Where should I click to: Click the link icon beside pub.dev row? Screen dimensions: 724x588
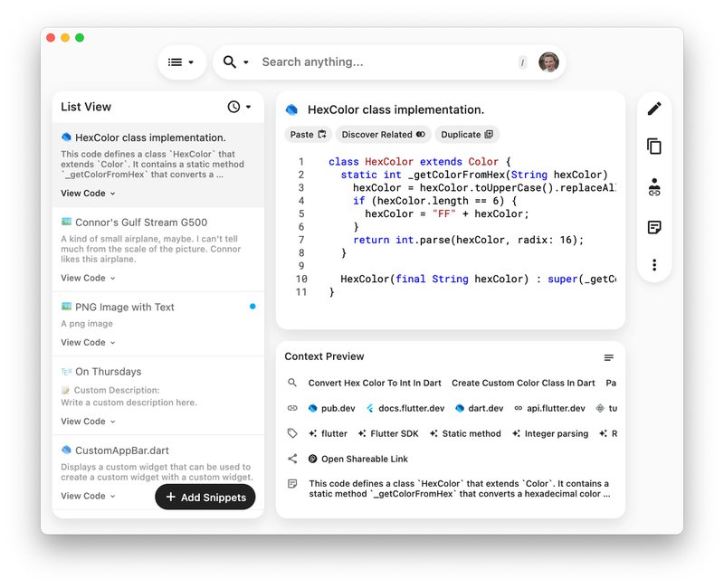coord(291,408)
